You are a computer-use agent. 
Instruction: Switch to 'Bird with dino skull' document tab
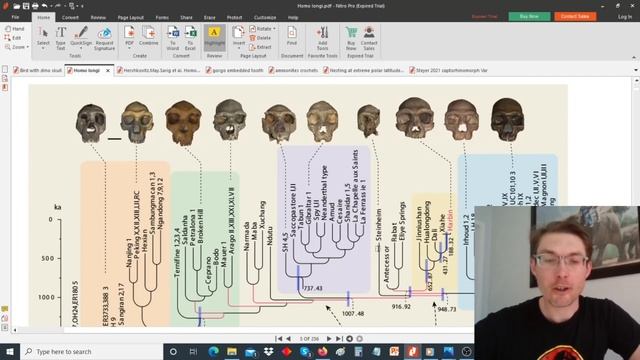(x=38, y=71)
